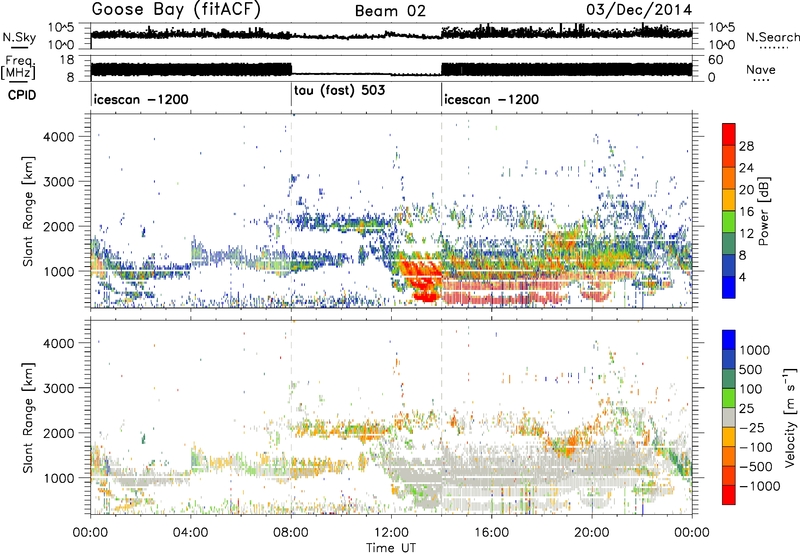This screenshot has height=554, width=800.
Task: Click the "Power [dB]" color bar label
Action: pos(763,211)
